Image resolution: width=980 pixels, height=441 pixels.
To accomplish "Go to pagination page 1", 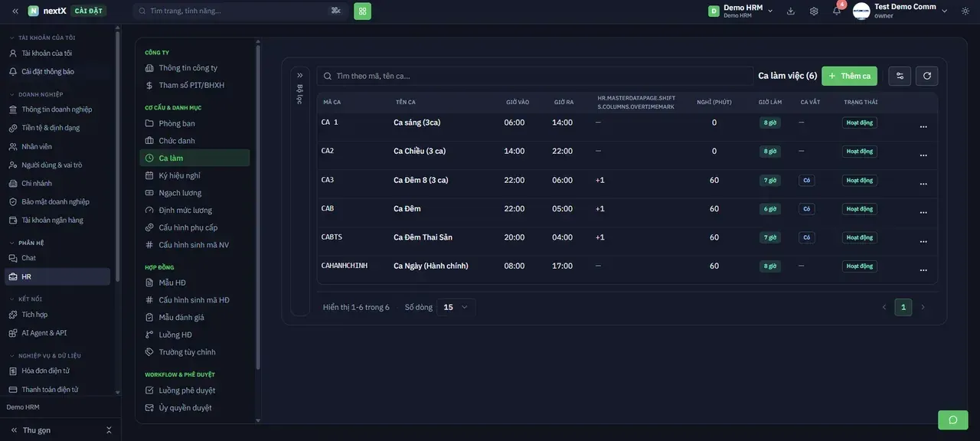I will 903,307.
